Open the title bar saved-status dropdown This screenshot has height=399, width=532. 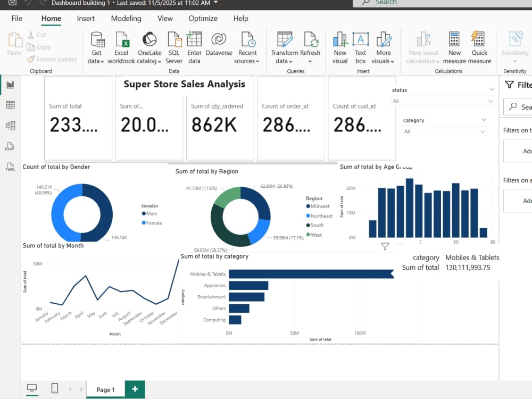216,3
